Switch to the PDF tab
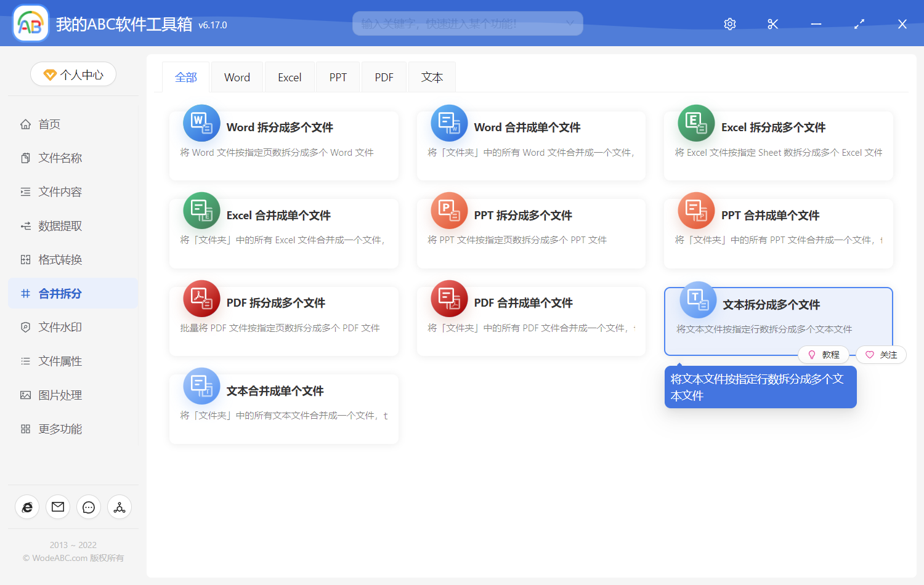924x585 pixels. 383,76
